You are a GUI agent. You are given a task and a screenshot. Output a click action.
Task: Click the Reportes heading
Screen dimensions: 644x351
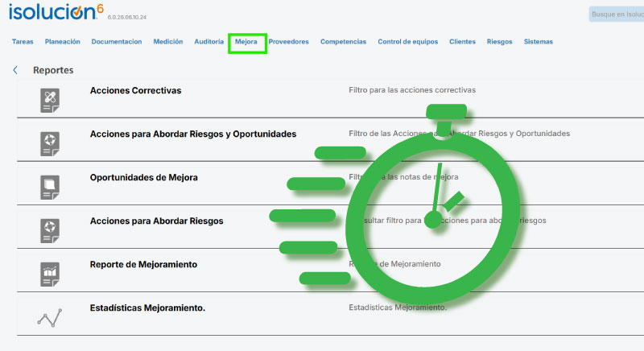pyautogui.click(x=53, y=70)
